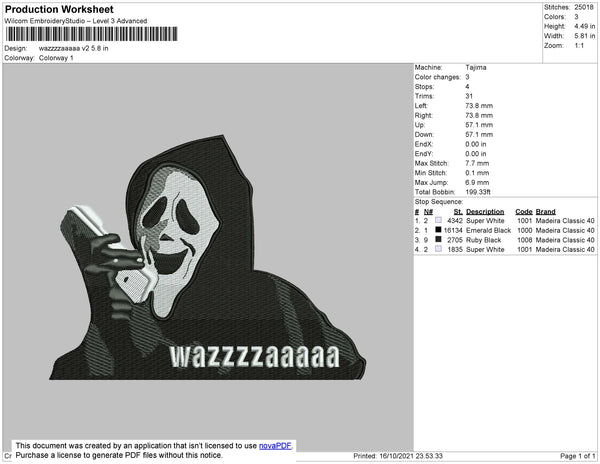Click the 'EndX:' label
This screenshot has height=464, width=600.
pyautogui.click(x=424, y=144)
